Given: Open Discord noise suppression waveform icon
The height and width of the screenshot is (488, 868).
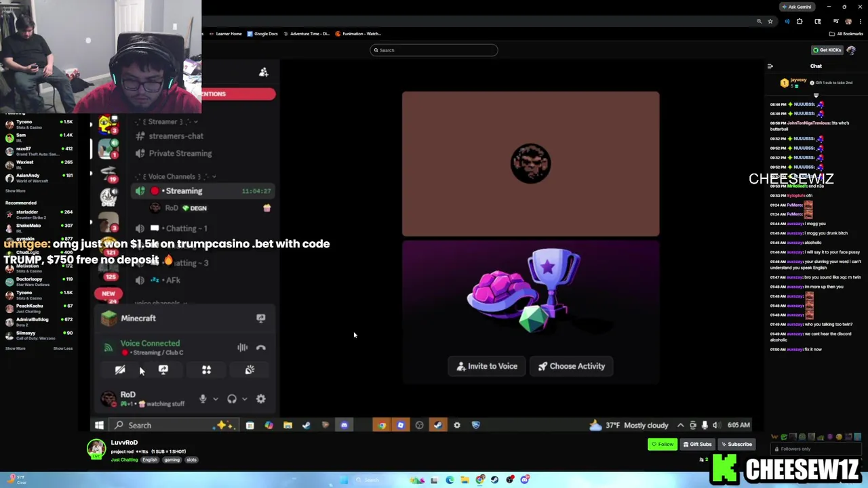Looking at the screenshot, I should point(242,348).
